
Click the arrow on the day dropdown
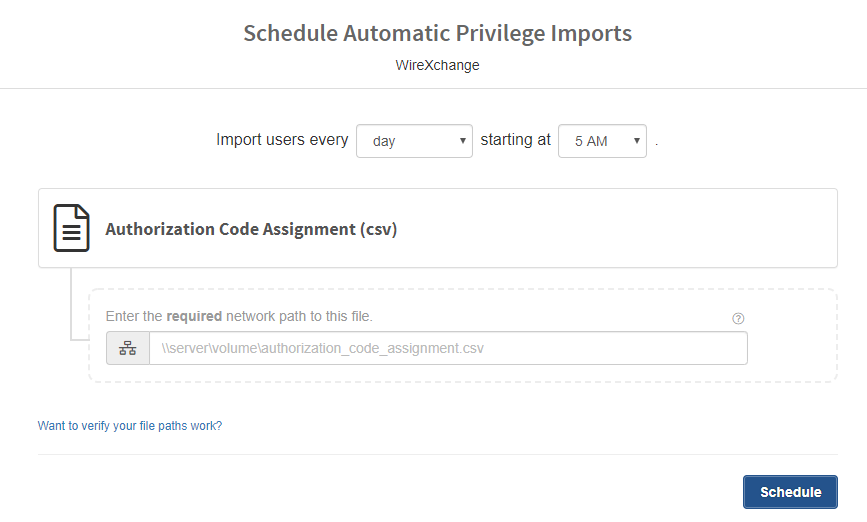462,141
